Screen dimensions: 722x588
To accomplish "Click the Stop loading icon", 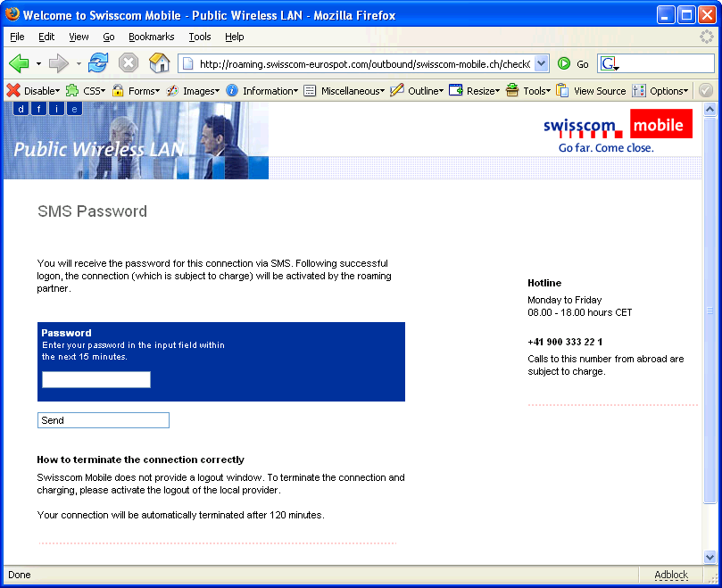I will (x=129, y=63).
